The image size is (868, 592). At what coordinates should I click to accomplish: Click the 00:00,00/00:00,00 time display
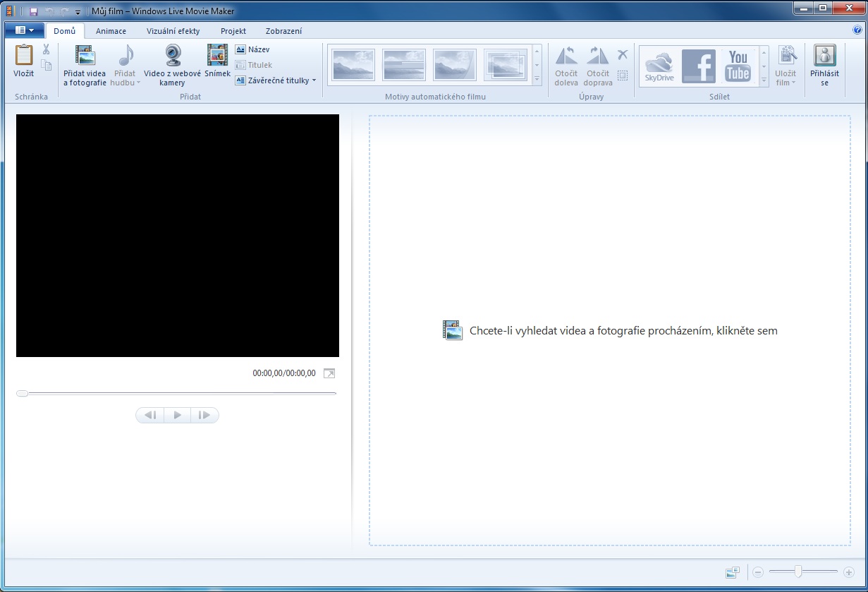[x=284, y=373]
